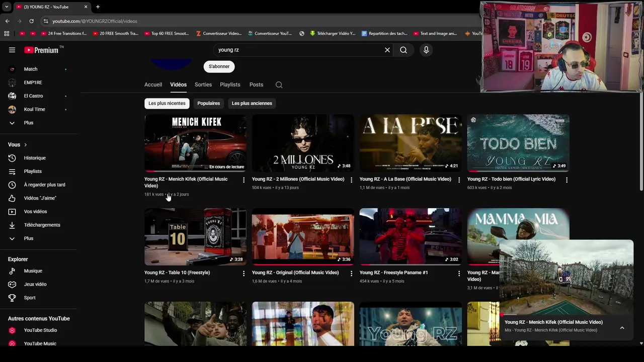Open 2 Millones video title link
This screenshot has width=644, height=362.
[x=298, y=179]
